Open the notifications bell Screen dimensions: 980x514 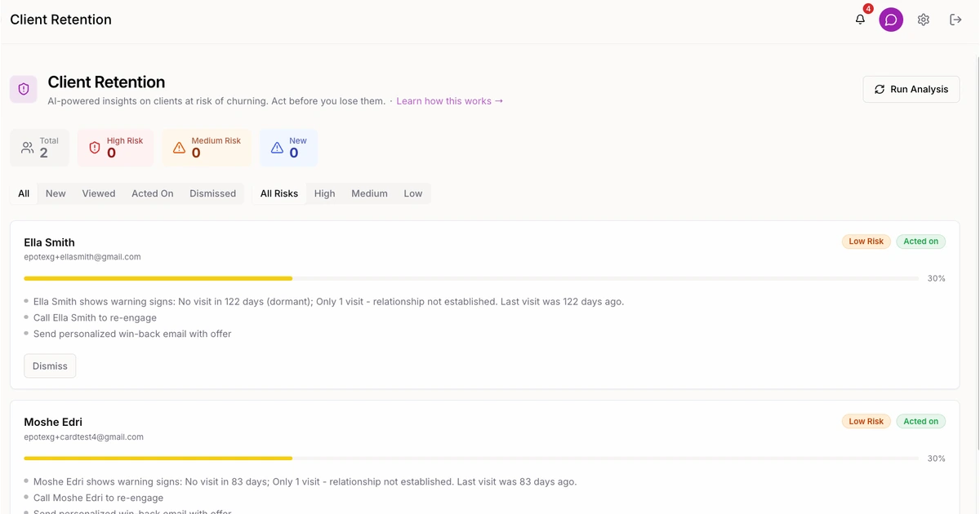(x=860, y=20)
